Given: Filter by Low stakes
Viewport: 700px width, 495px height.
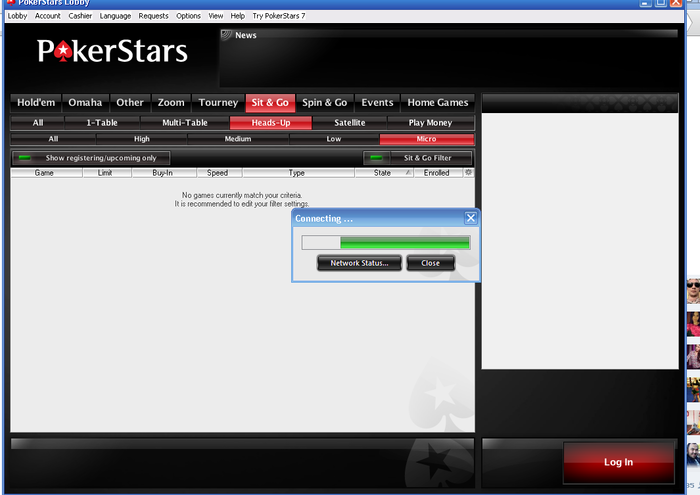Looking at the screenshot, I should (x=333, y=139).
